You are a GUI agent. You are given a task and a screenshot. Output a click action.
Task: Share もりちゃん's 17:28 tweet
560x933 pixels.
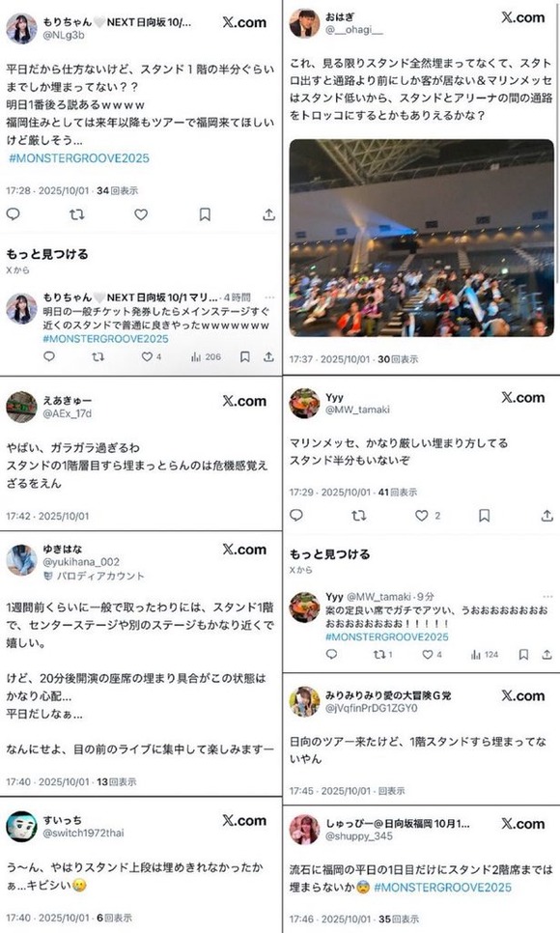(269, 214)
